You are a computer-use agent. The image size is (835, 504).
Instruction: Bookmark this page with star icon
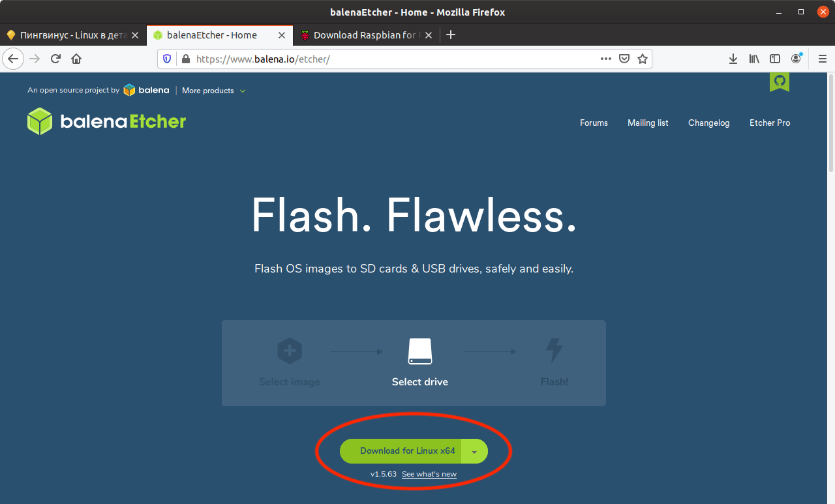point(643,59)
